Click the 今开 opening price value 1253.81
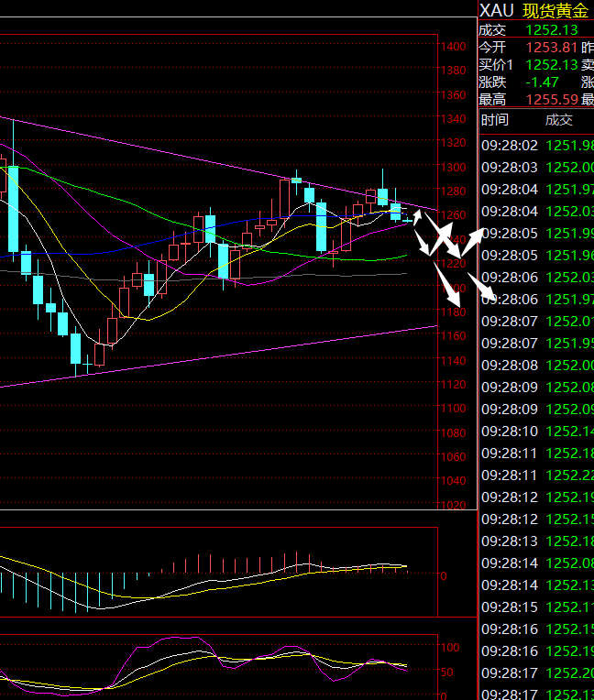The width and height of the screenshot is (594, 700). pyautogui.click(x=551, y=48)
